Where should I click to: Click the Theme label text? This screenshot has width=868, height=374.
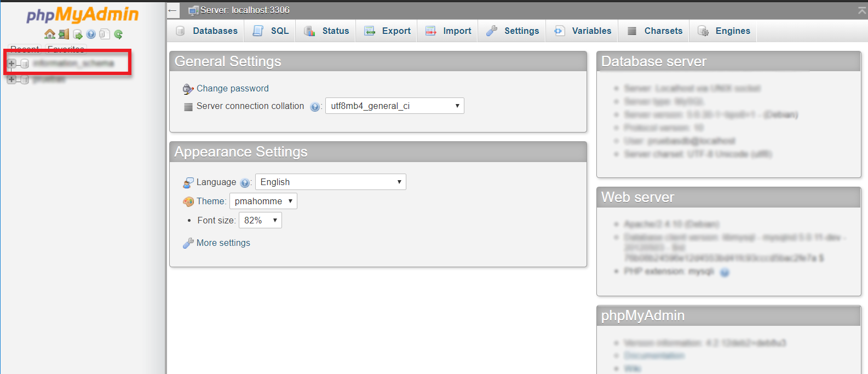tap(211, 202)
